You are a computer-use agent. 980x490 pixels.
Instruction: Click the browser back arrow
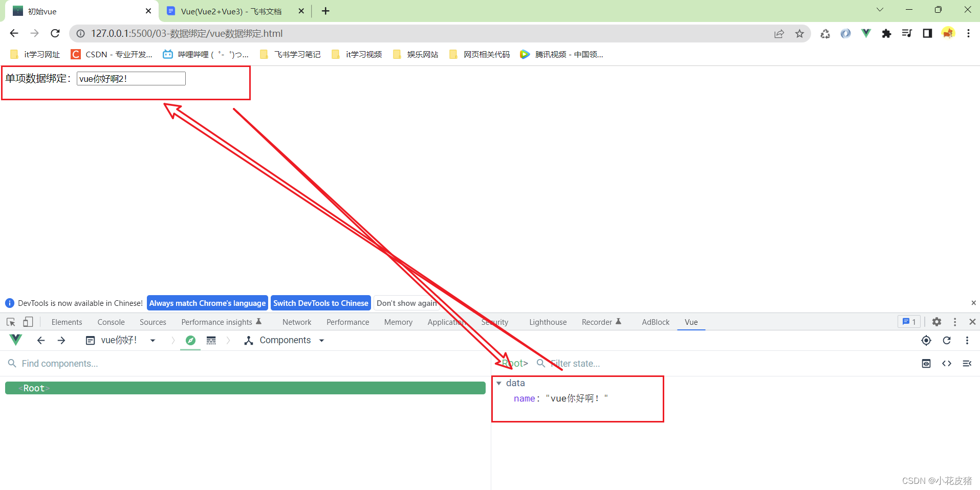14,33
